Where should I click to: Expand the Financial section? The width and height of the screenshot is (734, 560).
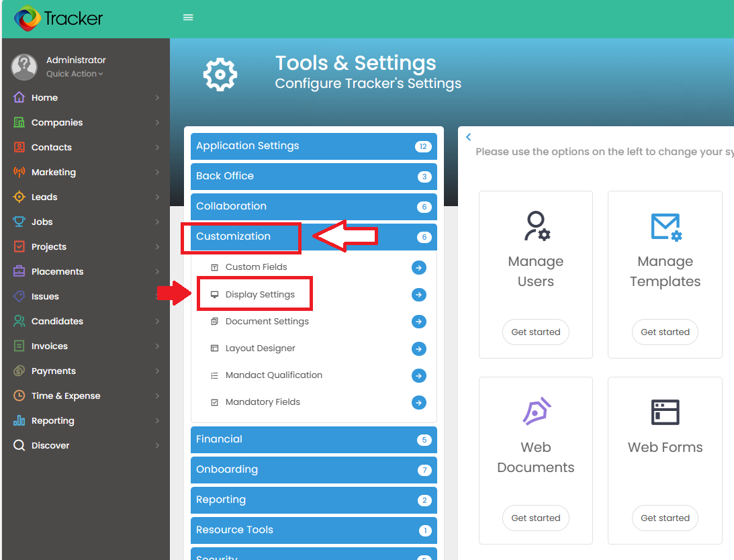point(314,440)
